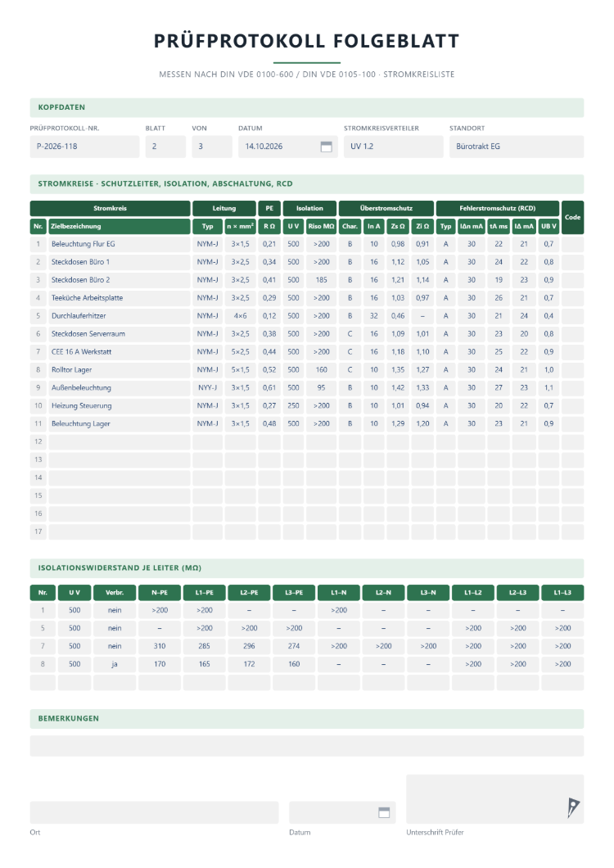This screenshot has height=868, width=614.
Task: Click empty Zielbezeichnung cell in row 12
Action: 120,441
